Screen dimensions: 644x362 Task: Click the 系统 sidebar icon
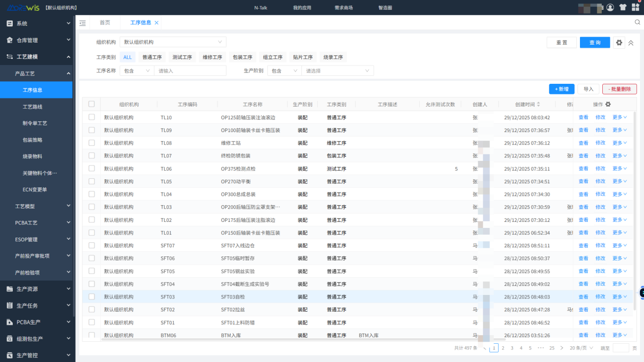[x=9, y=24]
